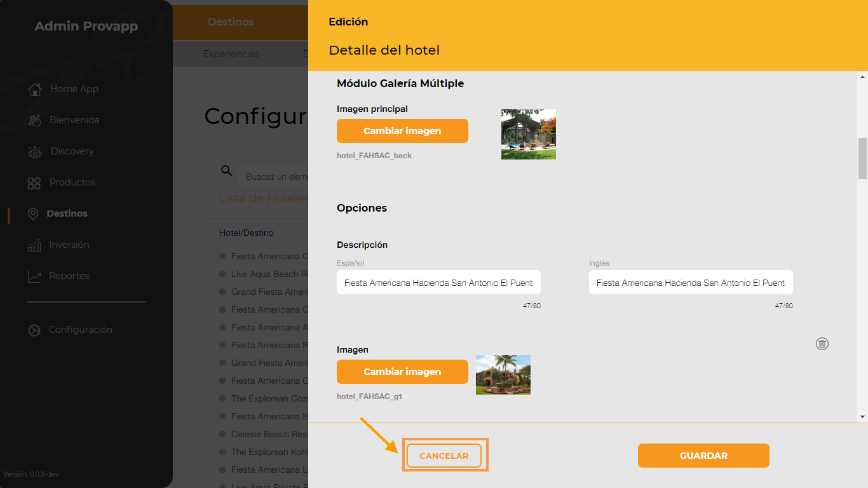Open Productos grid icon in sidebar

pyautogui.click(x=34, y=182)
